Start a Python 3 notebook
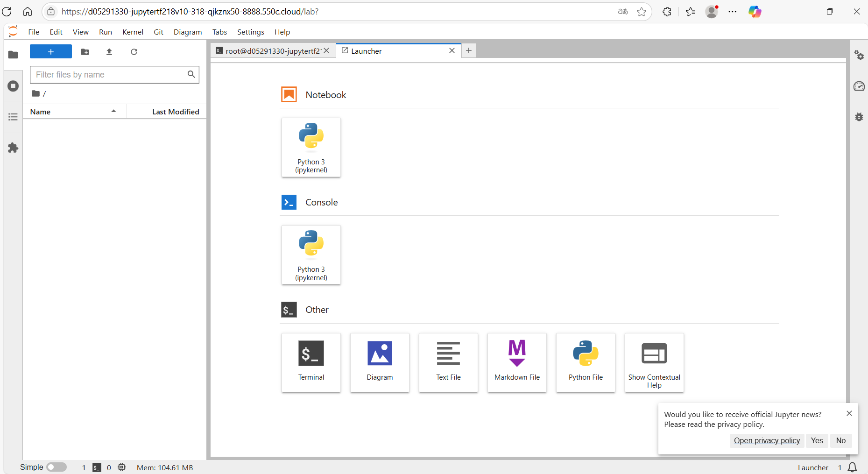This screenshot has height=474, width=868. [x=311, y=148]
